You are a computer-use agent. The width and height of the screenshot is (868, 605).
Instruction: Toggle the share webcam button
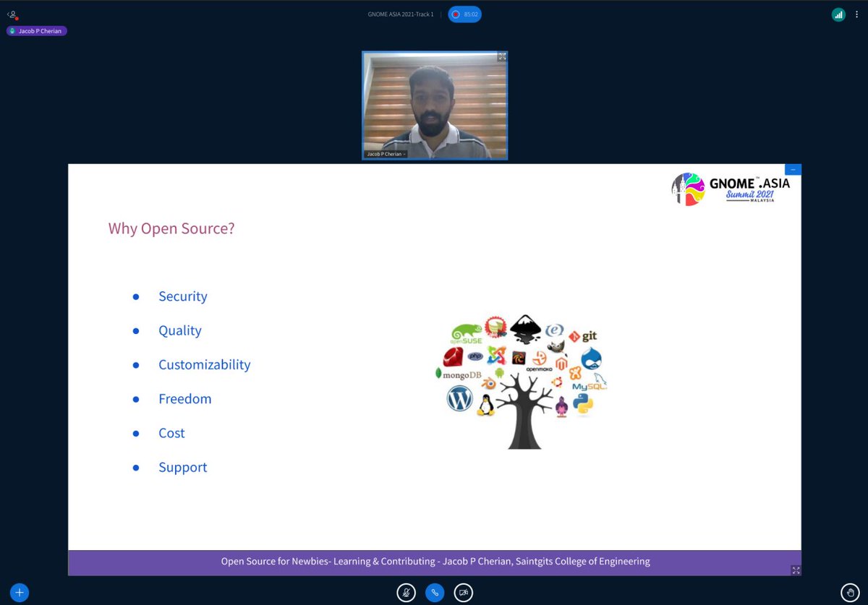point(464,592)
